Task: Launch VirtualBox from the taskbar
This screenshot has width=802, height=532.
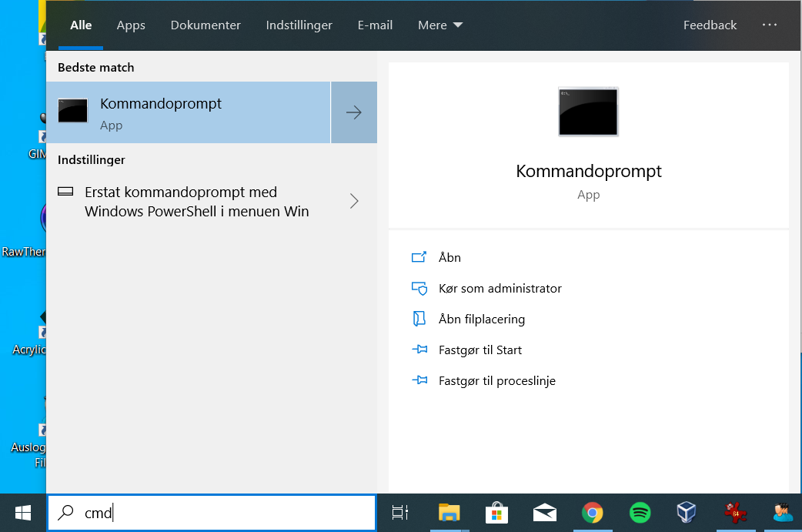Action: point(686,512)
